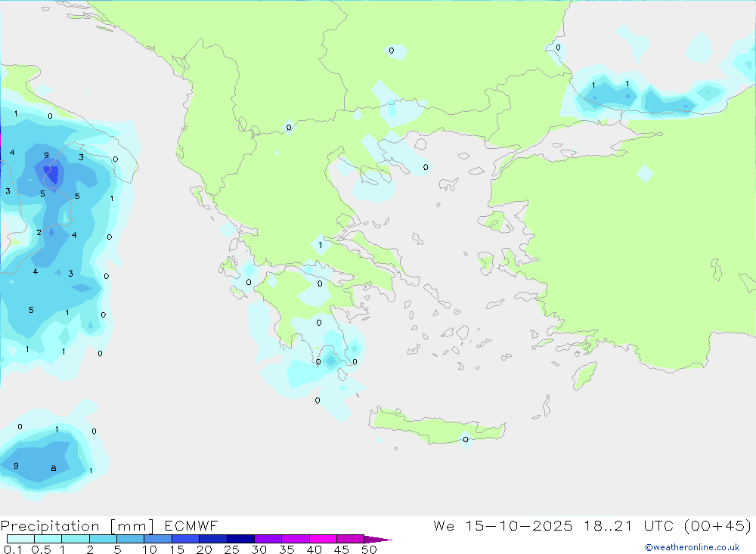Click the 5–10 mm legend color swatch
This screenshot has height=554, width=756.
pyautogui.click(x=131, y=539)
